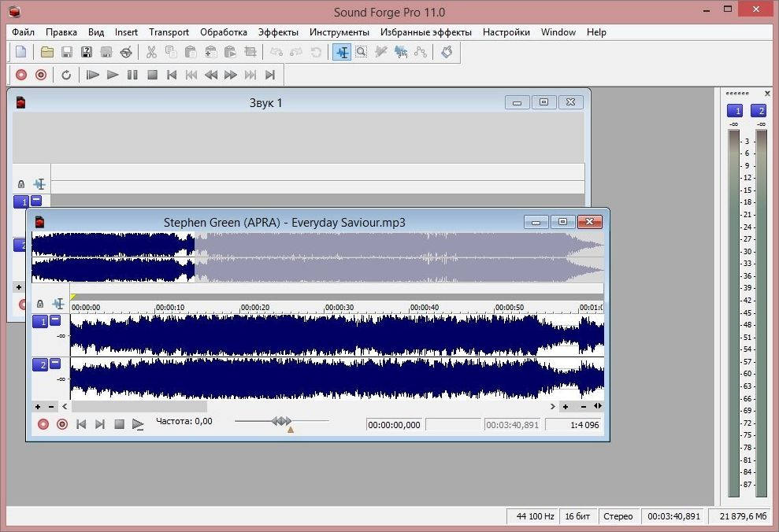Click the zoom-to-selection arrows icon
This screenshot has width=779, height=532.
[598, 406]
